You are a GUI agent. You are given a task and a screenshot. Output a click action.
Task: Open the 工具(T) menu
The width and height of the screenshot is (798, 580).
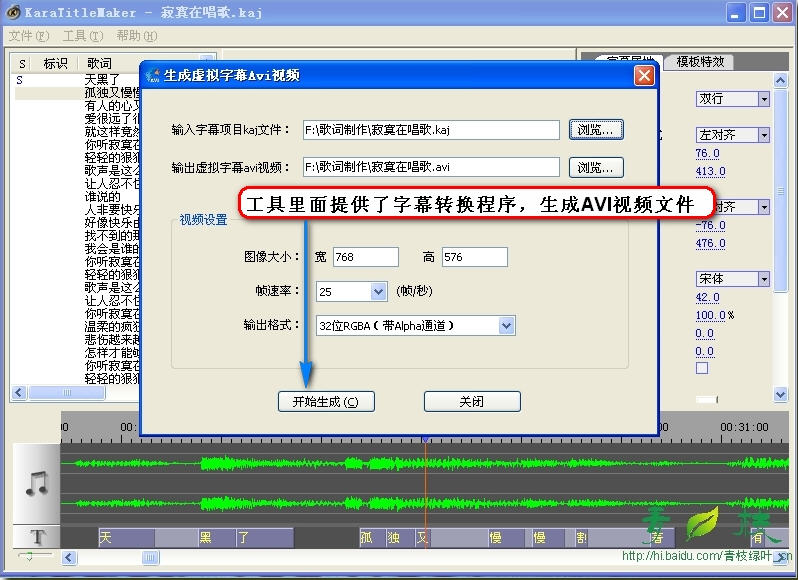82,36
